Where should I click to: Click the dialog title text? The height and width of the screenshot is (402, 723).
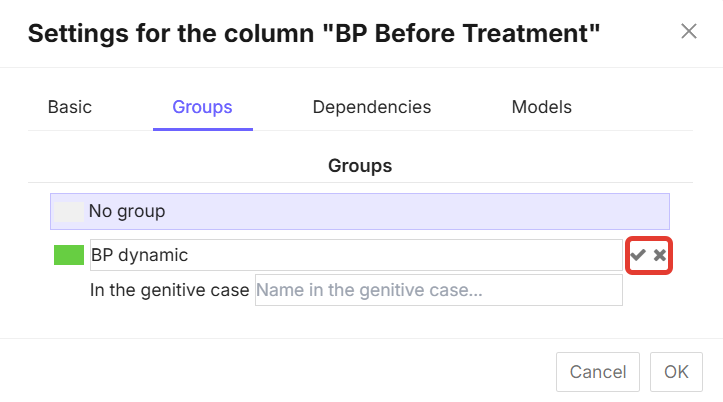click(314, 35)
